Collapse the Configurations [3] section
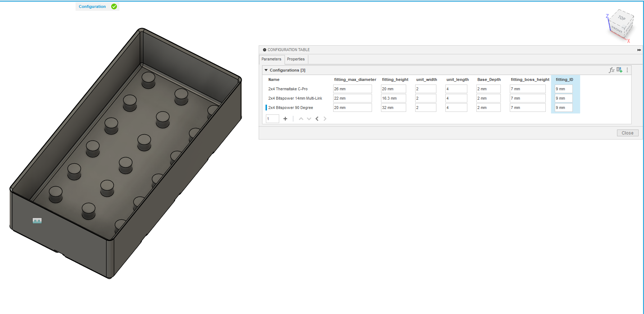The height and width of the screenshot is (314, 644). [x=266, y=70]
